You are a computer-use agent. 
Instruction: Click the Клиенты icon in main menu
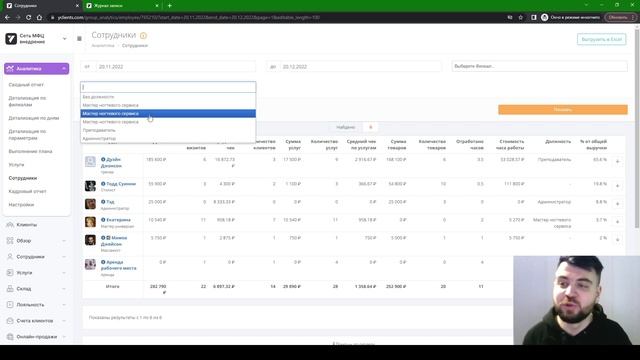(x=10, y=225)
